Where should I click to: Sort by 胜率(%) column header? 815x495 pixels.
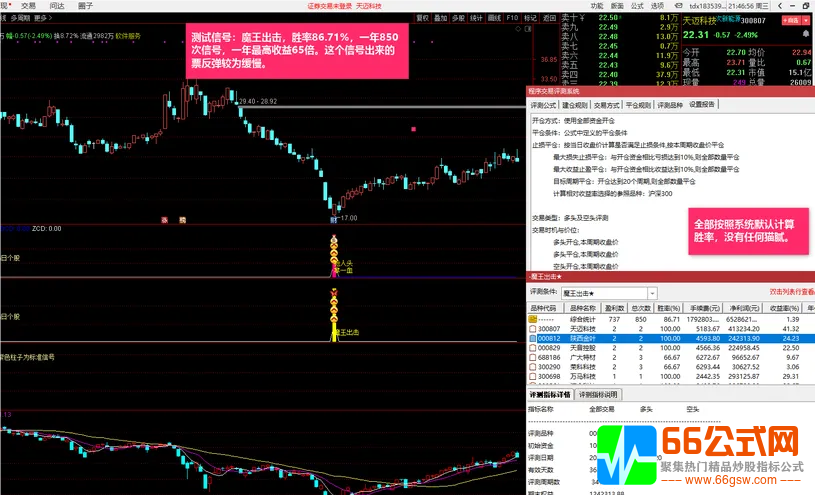(x=668, y=308)
